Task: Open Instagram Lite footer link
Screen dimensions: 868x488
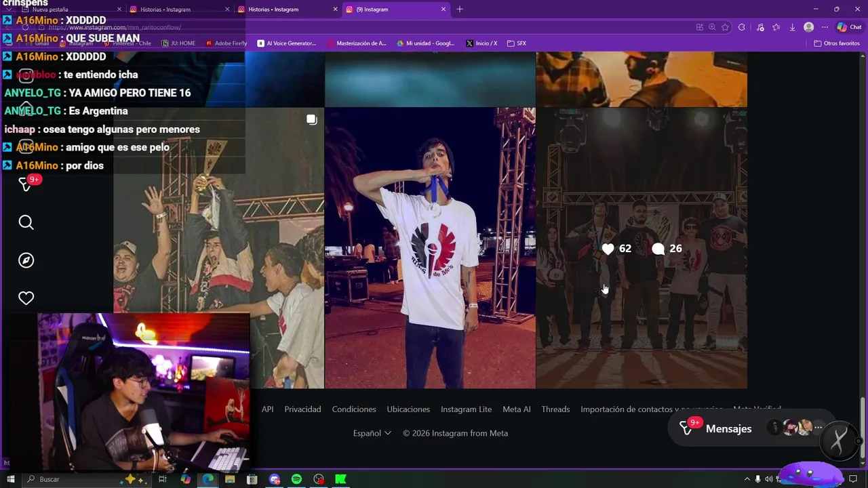Action: click(x=466, y=409)
